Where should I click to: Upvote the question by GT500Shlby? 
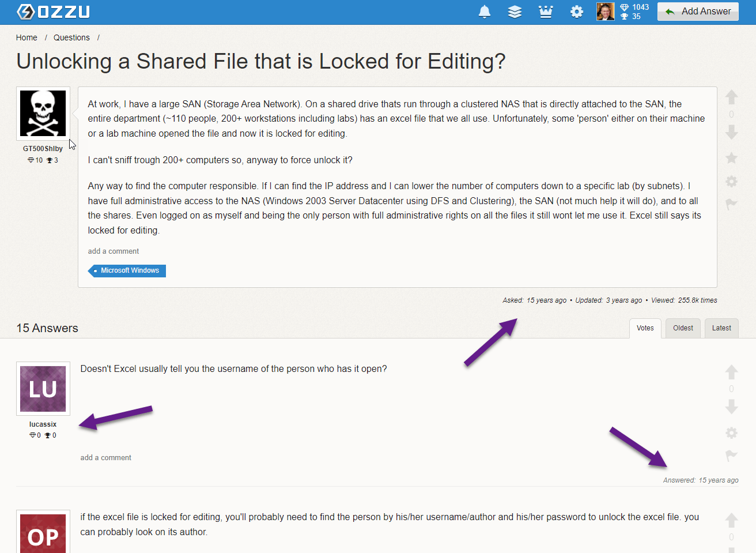tap(731, 97)
